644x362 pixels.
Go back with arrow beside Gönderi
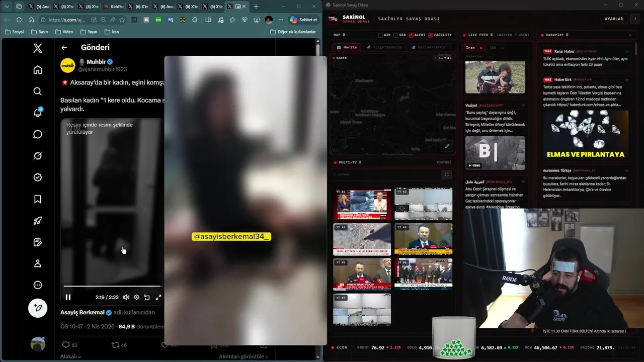pos(64,48)
